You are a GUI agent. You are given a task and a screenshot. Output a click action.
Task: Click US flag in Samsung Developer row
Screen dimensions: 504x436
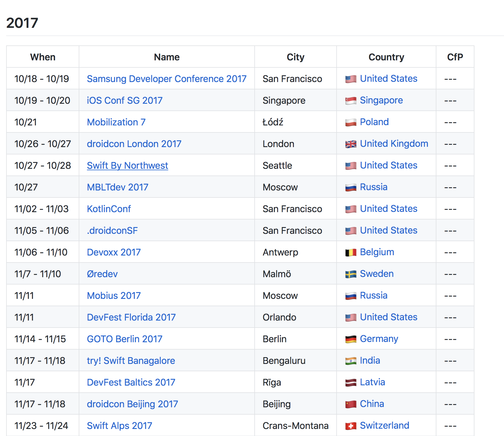point(351,79)
